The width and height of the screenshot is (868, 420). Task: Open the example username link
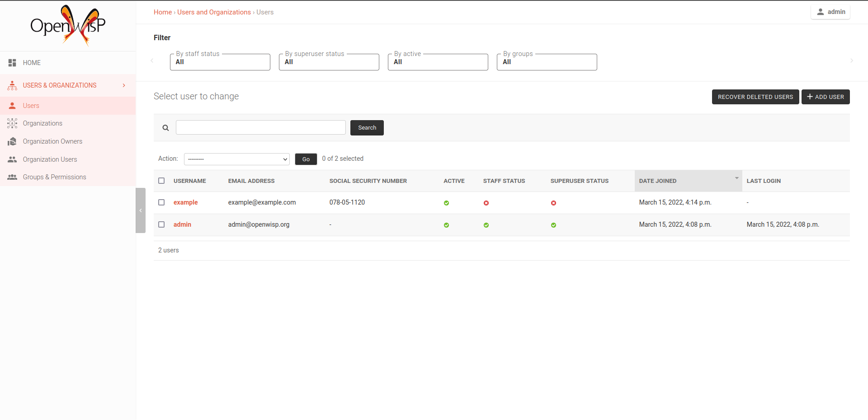[185, 202]
